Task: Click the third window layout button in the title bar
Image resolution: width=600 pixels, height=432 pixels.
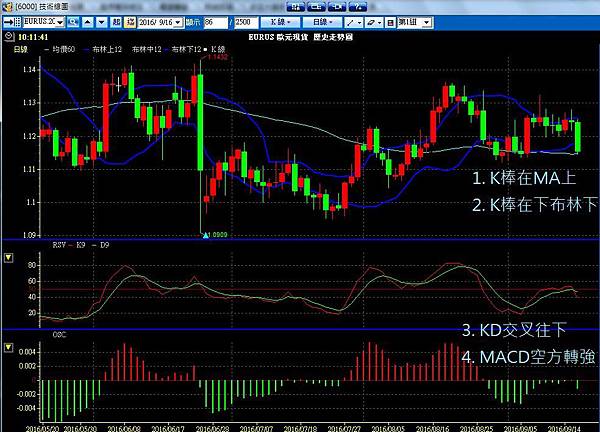Action: tap(337, 6)
